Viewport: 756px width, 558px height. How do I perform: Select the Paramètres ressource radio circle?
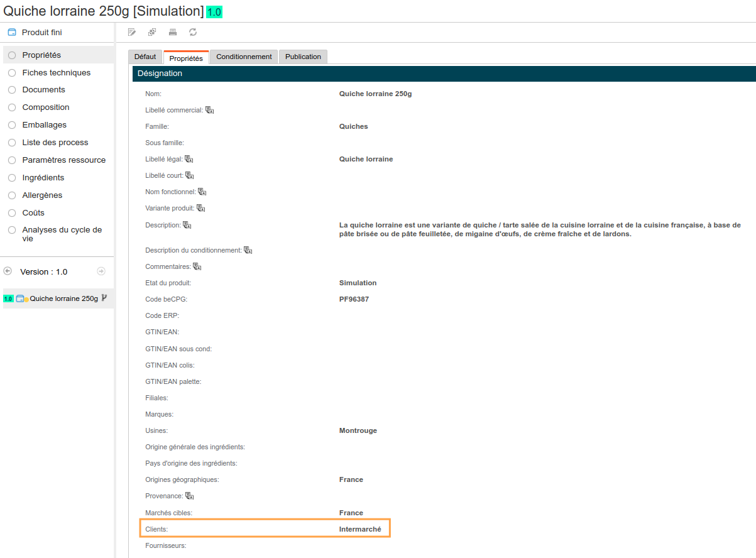[x=12, y=160]
